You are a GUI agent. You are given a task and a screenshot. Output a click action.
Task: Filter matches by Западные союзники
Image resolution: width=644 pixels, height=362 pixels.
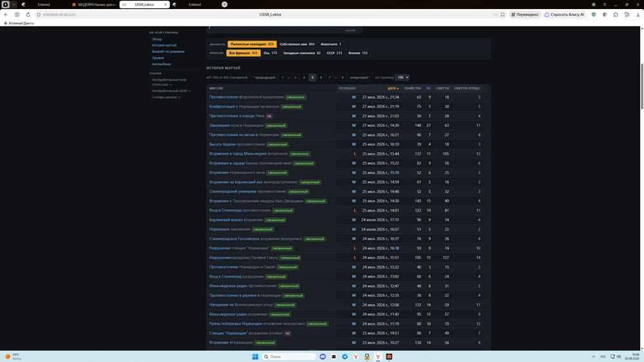301,53
